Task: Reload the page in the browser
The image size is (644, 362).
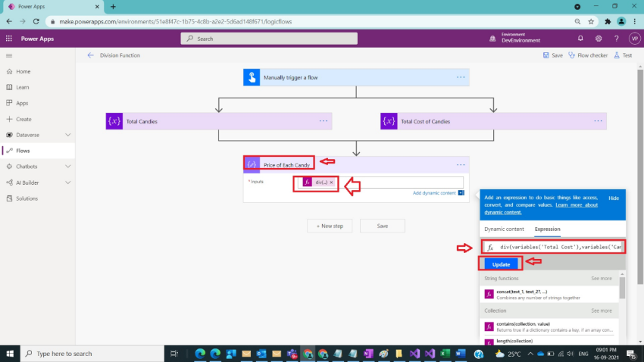Action: tap(36, 21)
